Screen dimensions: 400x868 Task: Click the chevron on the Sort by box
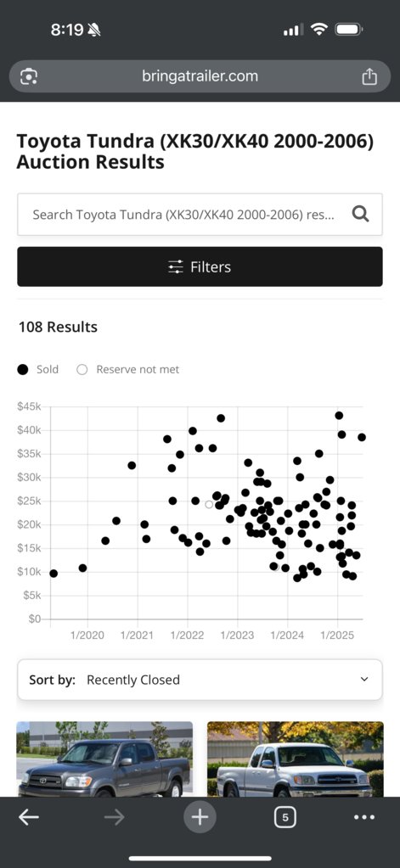[x=364, y=680]
